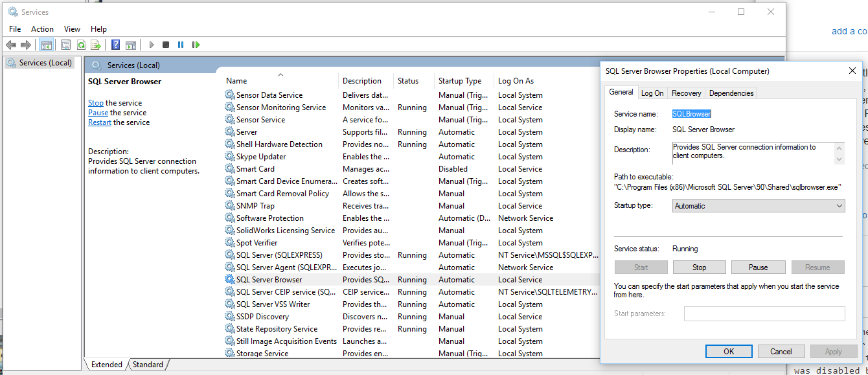
Task: Click Pause button in properties dialog
Action: [x=758, y=267]
